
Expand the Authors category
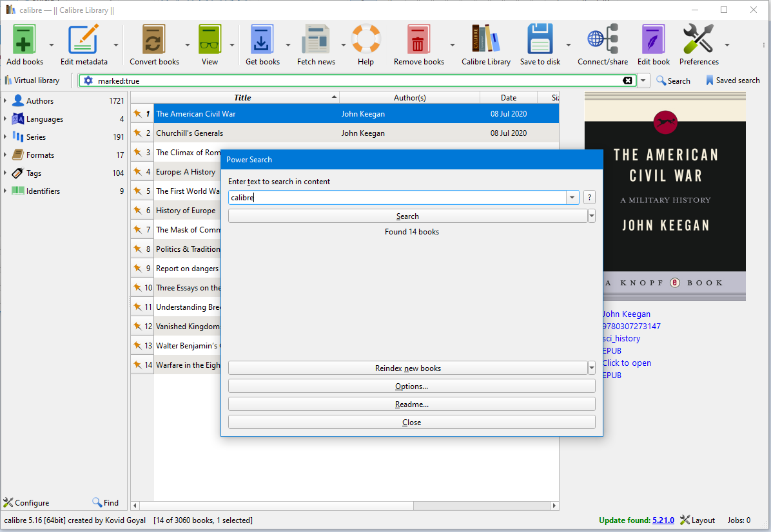[x=5, y=100]
